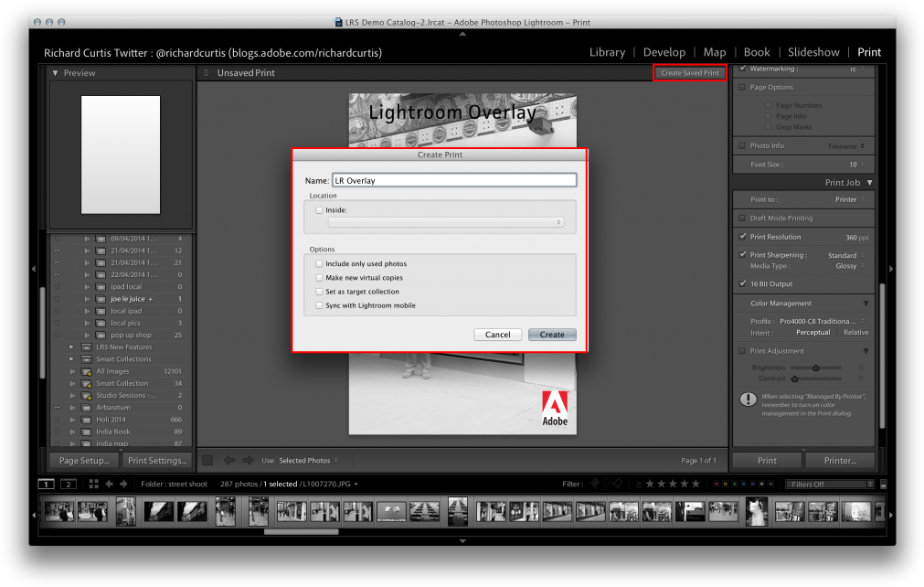Viewport: 924px width, 587px height.
Task: Open the 'Use: Selected Photos' dropdown
Action: point(308,460)
